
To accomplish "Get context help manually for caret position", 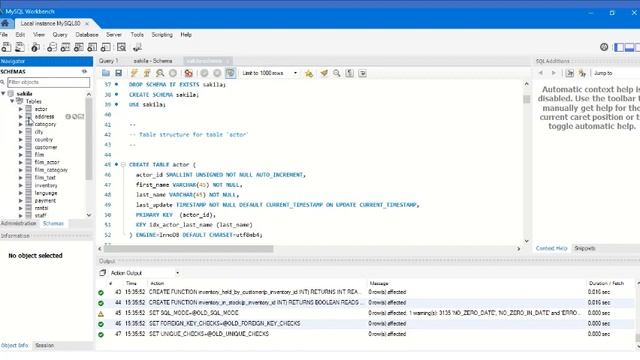I will pyautogui.click(x=570, y=73).
